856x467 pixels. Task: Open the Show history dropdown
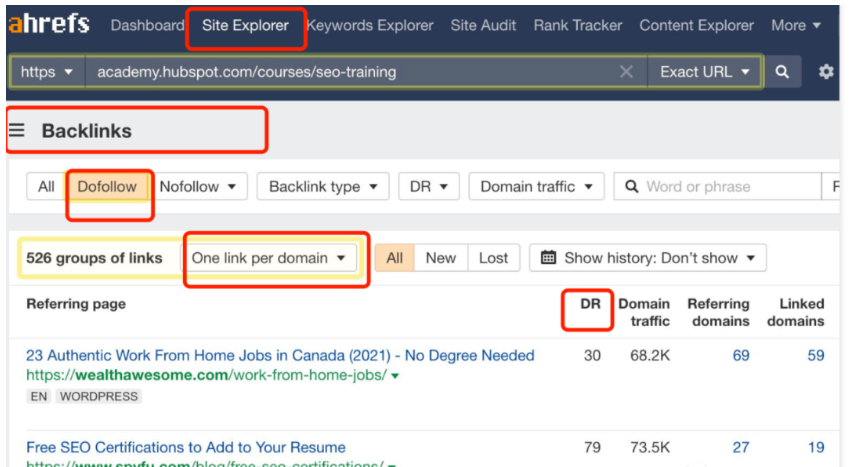pyautogui.click(x=648, y=258)
